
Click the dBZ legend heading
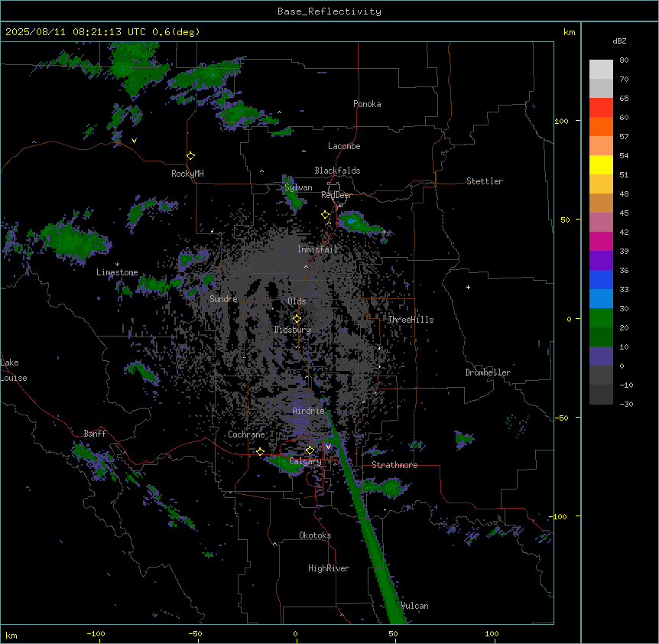click(x=619, y=41)
